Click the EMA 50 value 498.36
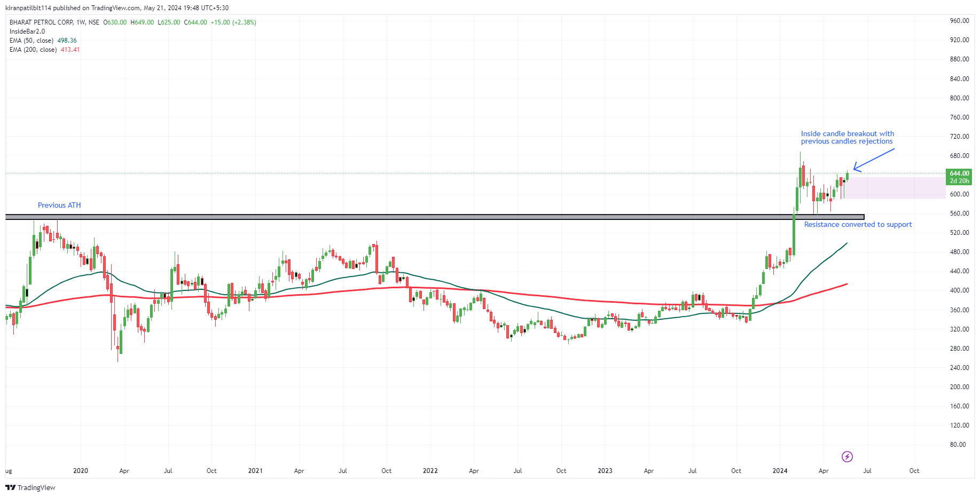This screenshot has height=497, width=980. [x=67, y=41]
